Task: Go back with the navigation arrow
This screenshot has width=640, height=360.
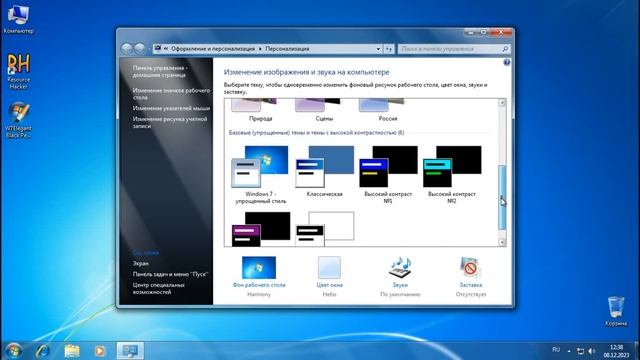Action: (127, 49)
